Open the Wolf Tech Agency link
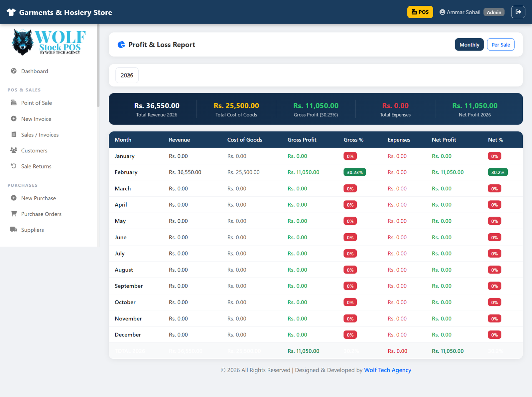Image resolution: width=532 pixels, height=397 pixels. pyautogui.click(x=387, y=370)
